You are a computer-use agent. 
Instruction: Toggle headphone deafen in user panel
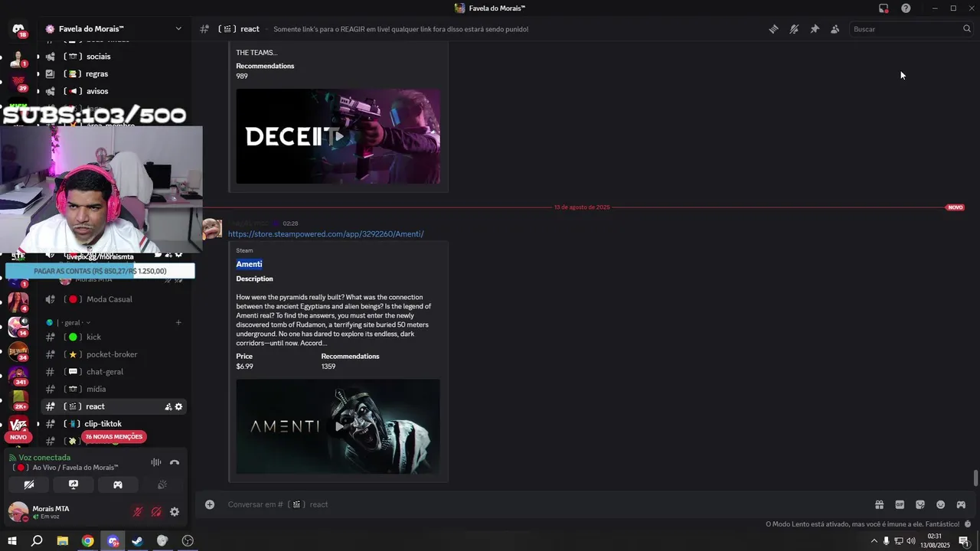pos(156,512)
